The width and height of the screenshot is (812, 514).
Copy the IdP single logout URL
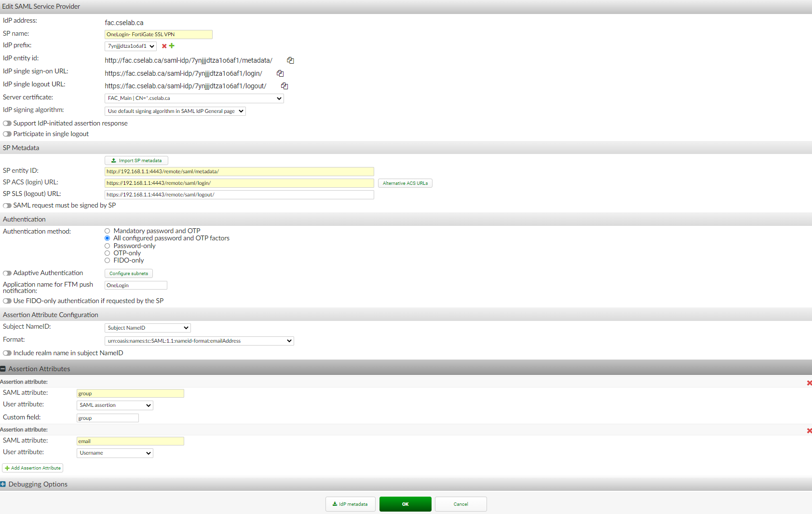(x=284, y=85)
